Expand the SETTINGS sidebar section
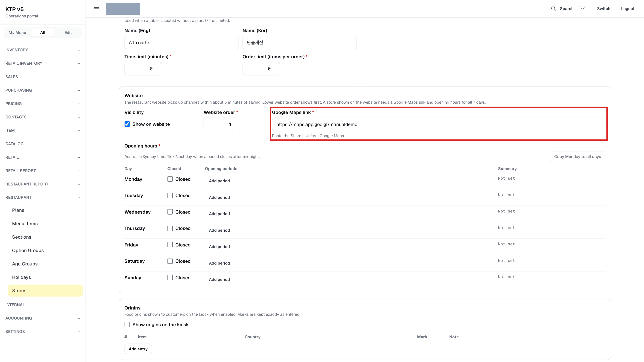 43,332
